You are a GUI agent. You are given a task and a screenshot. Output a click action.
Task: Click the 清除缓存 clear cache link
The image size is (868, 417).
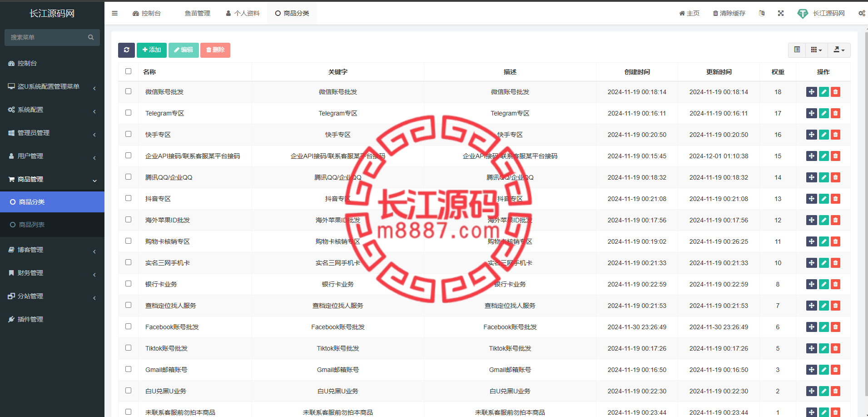(729, 13)
